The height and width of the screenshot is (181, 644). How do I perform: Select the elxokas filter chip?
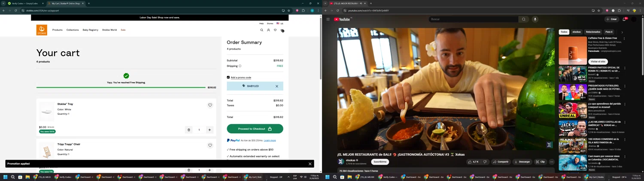pyautogui.click(x=577, y=32)
